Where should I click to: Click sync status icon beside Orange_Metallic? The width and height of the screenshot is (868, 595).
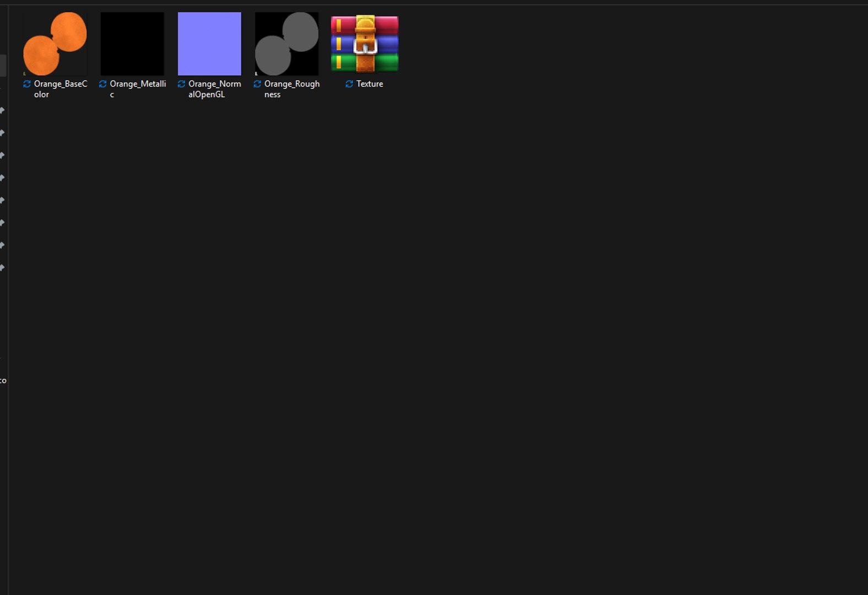102,84
